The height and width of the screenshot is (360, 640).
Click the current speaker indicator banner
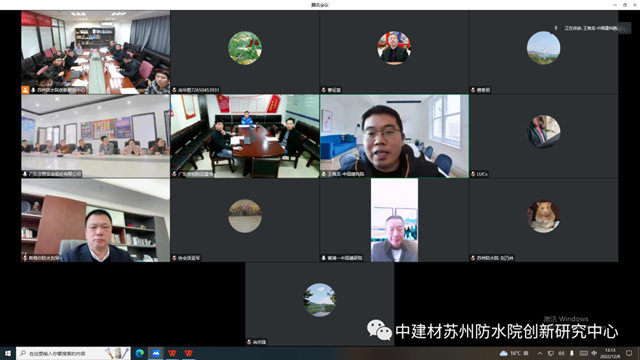591,28
